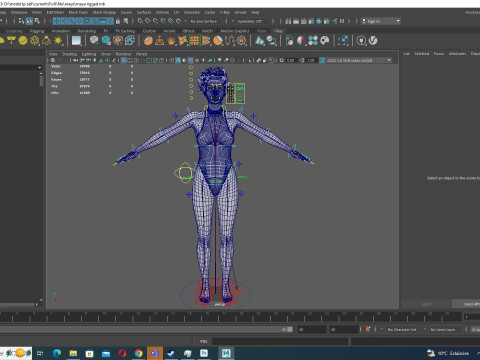Click the range slider handle
480x360 pixels.
tap(290, 329)
